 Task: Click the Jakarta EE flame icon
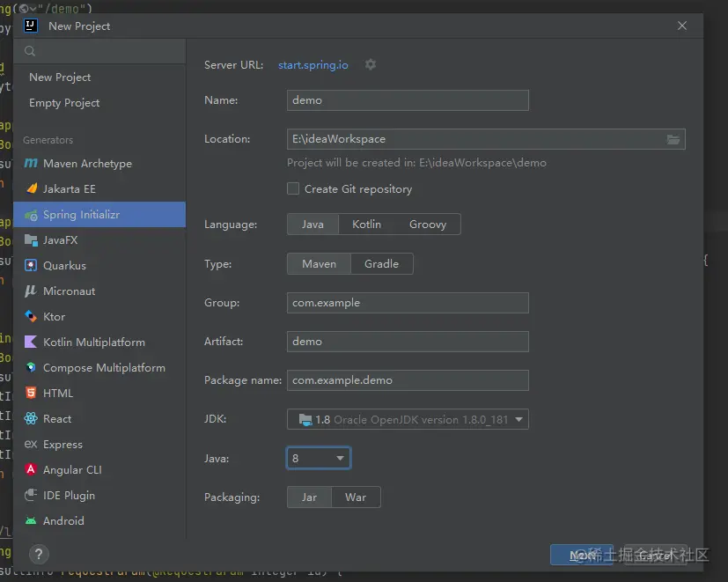pyautogui.click(x=32, y=188)
